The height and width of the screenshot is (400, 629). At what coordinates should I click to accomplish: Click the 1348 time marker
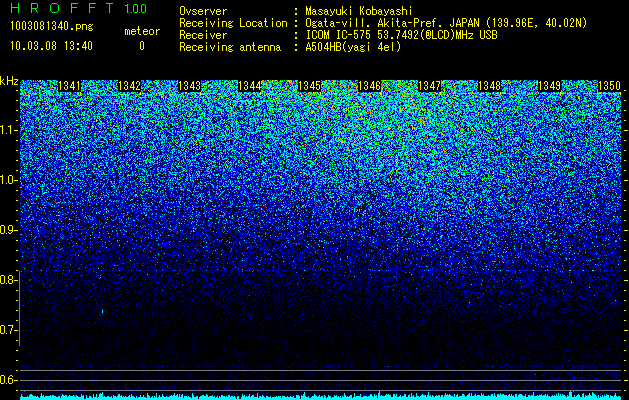[489, 86]
